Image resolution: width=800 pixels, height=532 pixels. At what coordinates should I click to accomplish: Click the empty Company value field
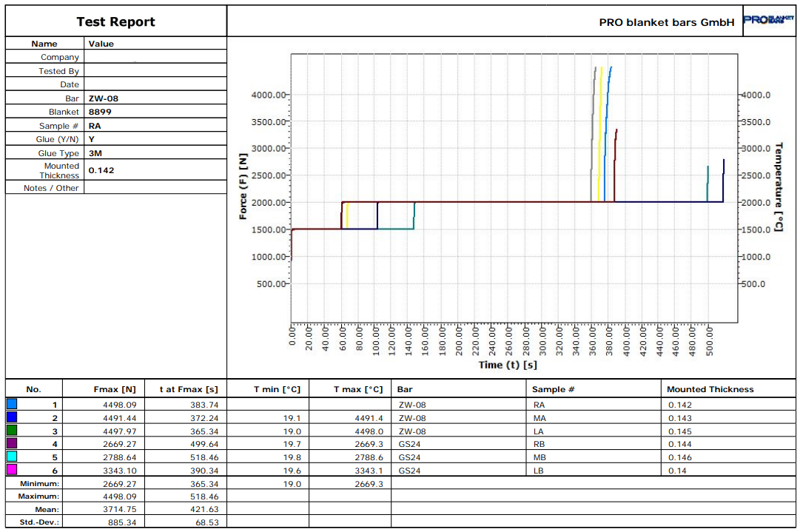pyautogui.click(x=155, y=57)
